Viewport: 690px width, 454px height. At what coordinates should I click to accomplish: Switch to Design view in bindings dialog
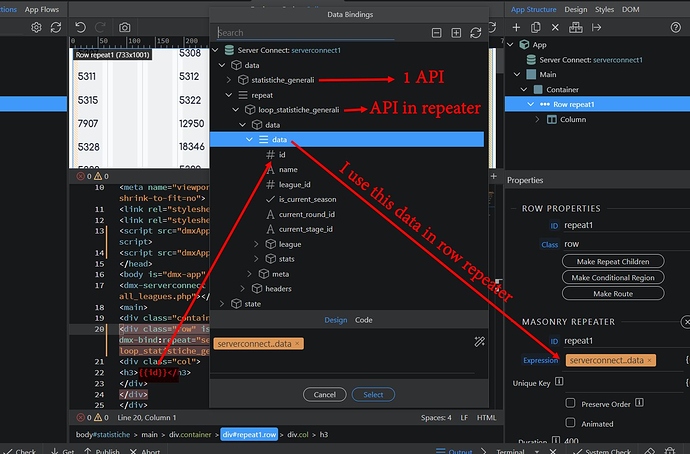(x=336, y=320)
